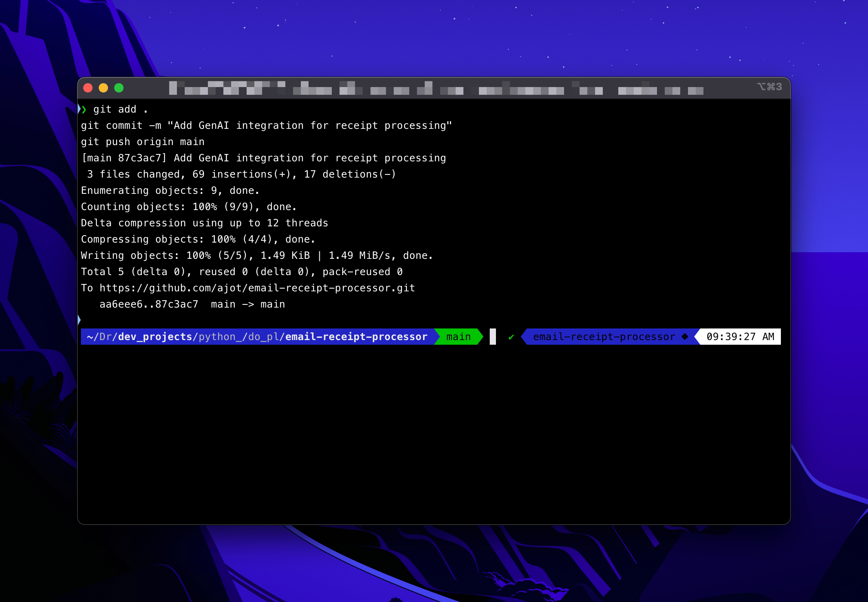Click the blurred terminal window title
Screen dimensions: 868x602
[x=436, y=88]
